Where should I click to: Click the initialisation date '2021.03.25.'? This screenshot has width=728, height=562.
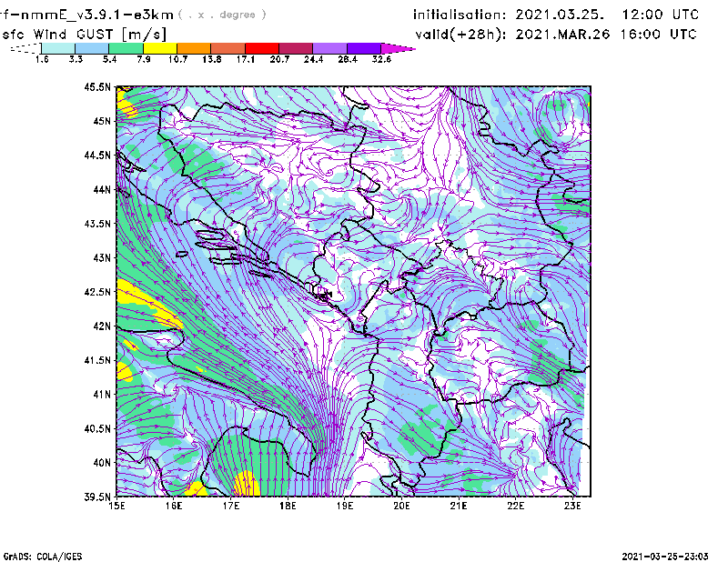pyautogui.click(x=560, y=15)
